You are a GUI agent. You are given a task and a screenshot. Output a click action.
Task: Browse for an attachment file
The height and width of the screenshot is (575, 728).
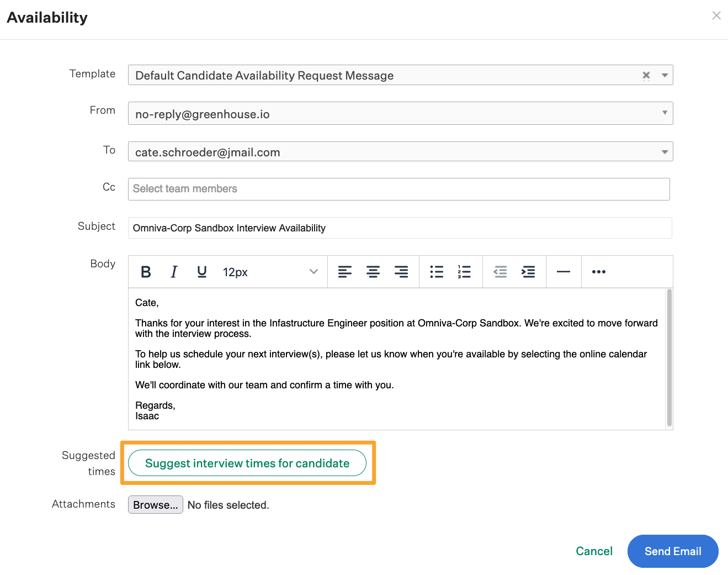(x=156, y=505)
